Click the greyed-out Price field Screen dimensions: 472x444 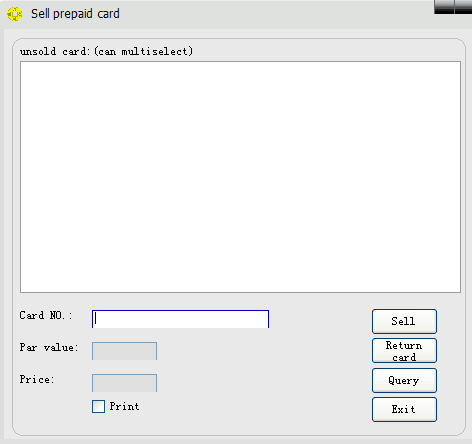[x=124, y=383]
